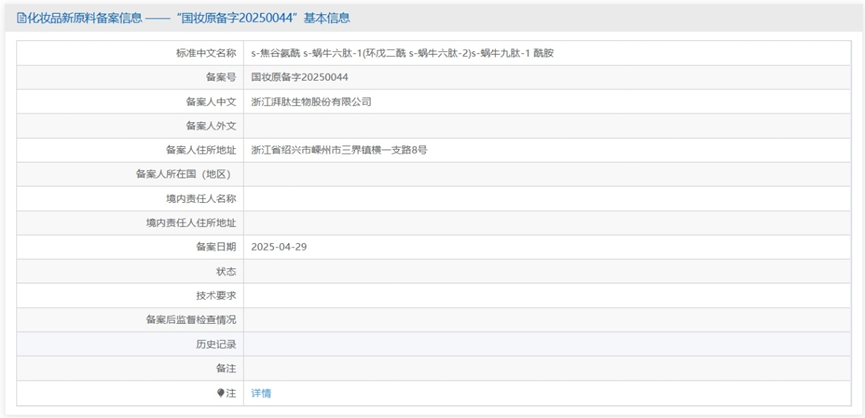Image resolution: width=865 pixels, height=418 pixels.
Task: Click the 技术要求 row label
Action: click(x=216, y=295)
